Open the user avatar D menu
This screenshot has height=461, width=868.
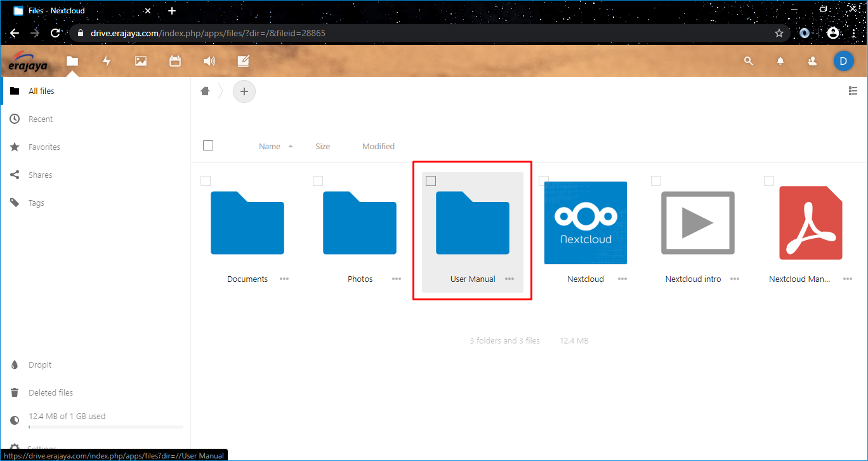click(x=843, y=61)
